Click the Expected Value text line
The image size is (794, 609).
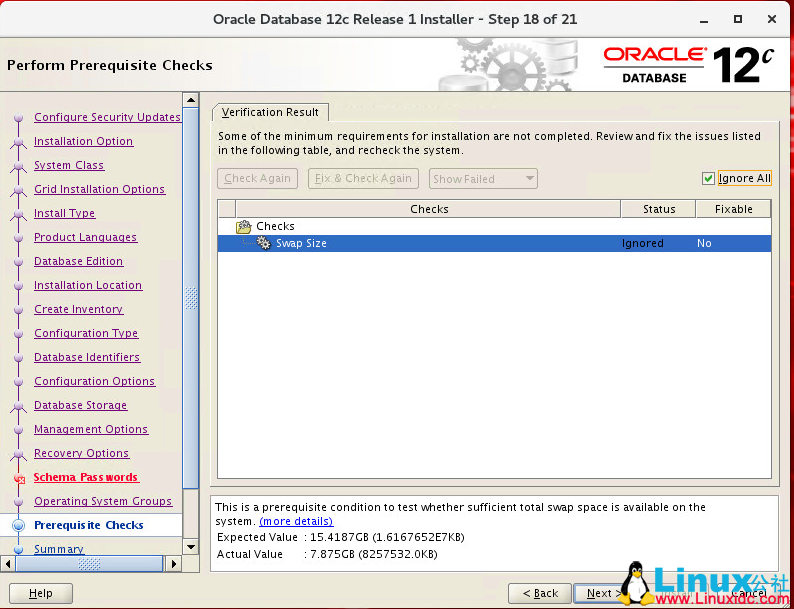tap(341, 538)
